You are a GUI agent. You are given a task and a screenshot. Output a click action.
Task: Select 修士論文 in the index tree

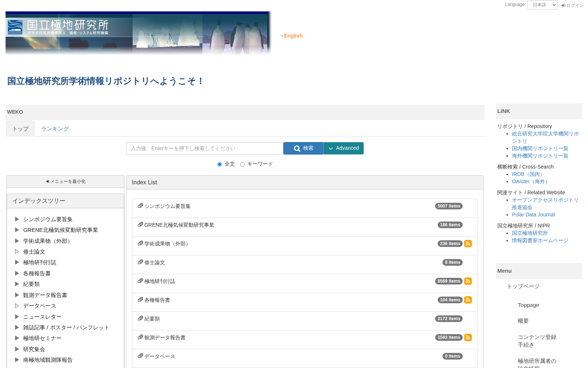pos(34,252)
